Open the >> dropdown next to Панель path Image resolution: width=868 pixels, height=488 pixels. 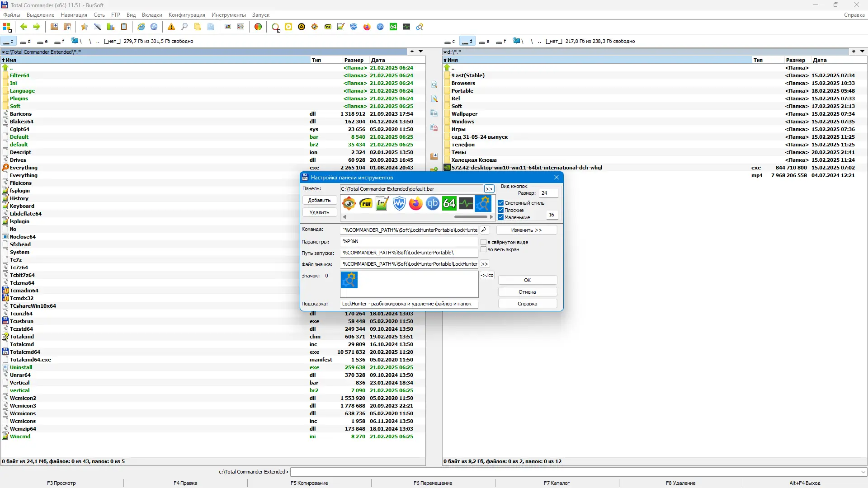pyautogui.click(x=488, y=188)
